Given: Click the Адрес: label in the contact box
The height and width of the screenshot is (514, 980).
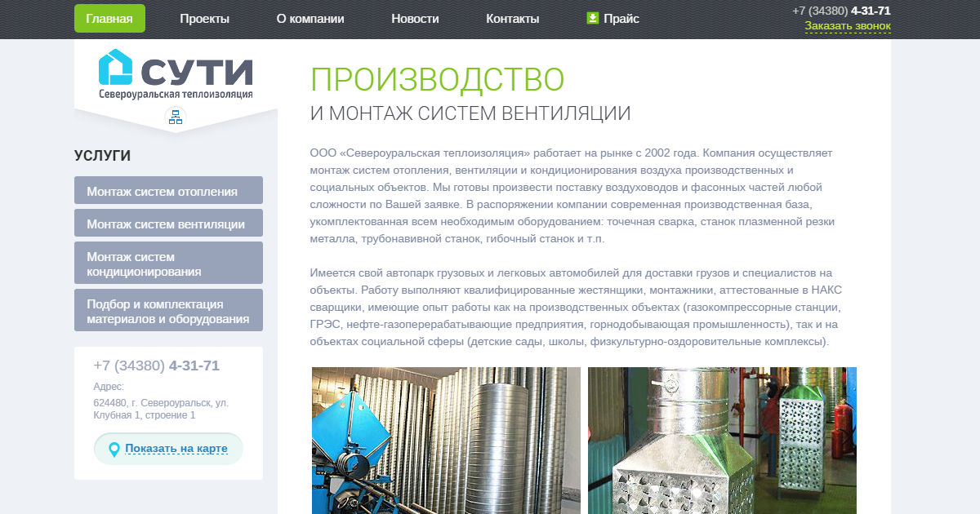Looking at the screenshot, I should pyautogui.click(x=109, y=387).
